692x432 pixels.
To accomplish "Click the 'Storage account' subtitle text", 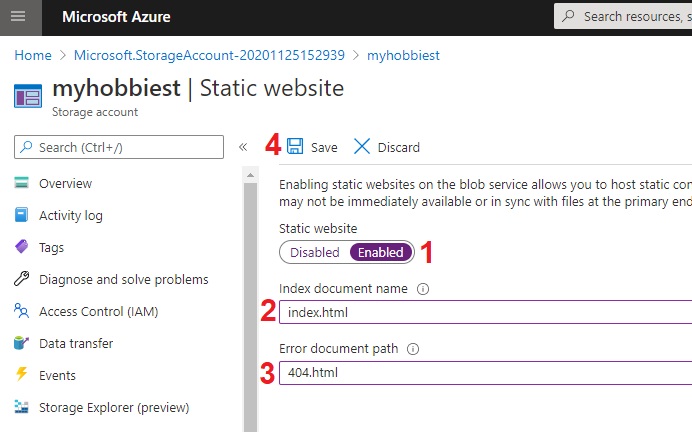I will [x=95, y=112].
